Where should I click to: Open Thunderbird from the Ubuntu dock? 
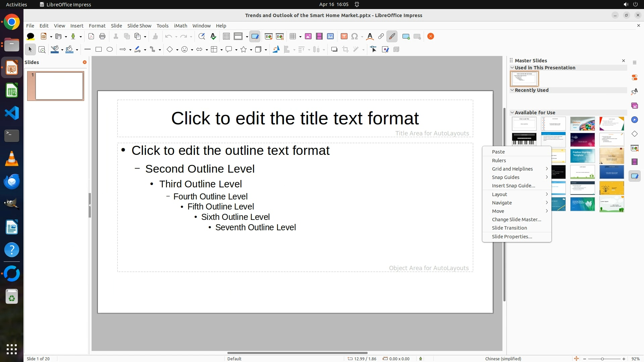12,181
